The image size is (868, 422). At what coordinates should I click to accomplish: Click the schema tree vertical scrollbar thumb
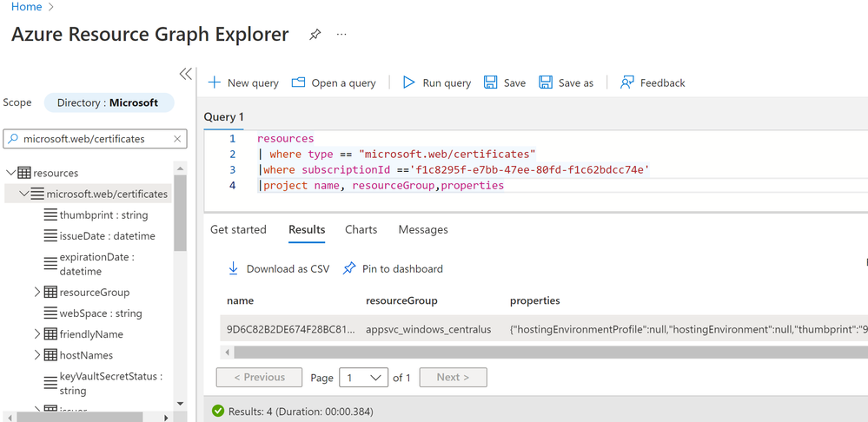coord(180,213)
